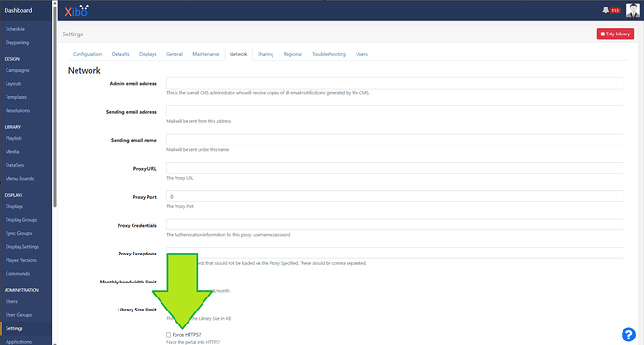This screenshot has height=345, width=644.
Task: Click the Proxy Port input field
Action: (394, 197)
